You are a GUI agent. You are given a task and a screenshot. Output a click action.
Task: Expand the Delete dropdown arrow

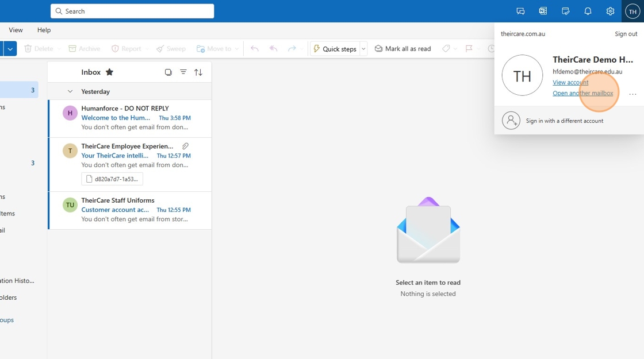[x=59, y=48]
